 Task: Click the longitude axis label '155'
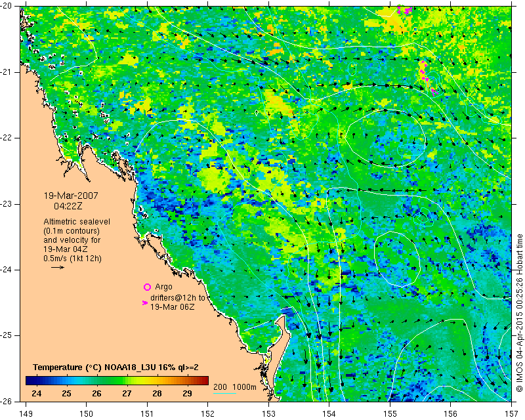click(x=390, y=414)
